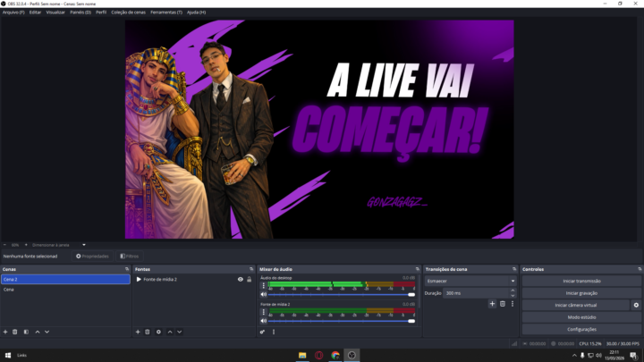Open source properties gear in Fontes toolbar
Screen dimensions: 644x362
[x=158, y=332]
